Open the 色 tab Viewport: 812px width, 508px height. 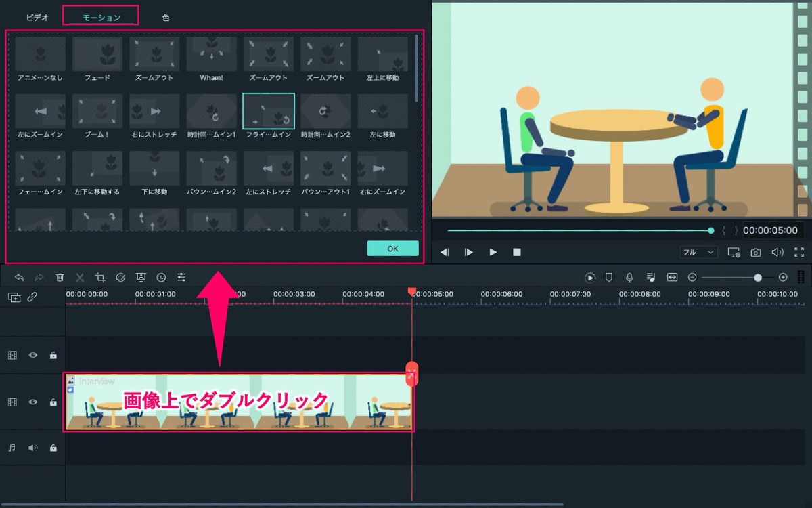pyautogui.click(x=166, y=18)
